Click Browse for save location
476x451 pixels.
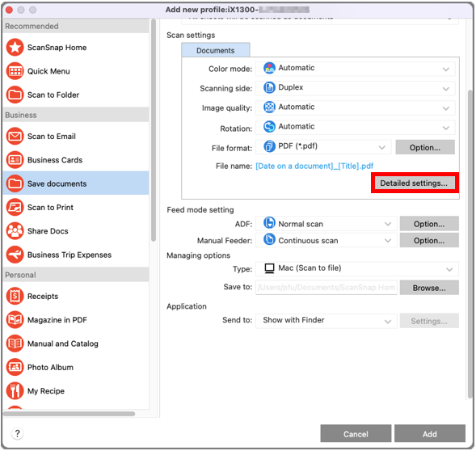coord(429,288)
